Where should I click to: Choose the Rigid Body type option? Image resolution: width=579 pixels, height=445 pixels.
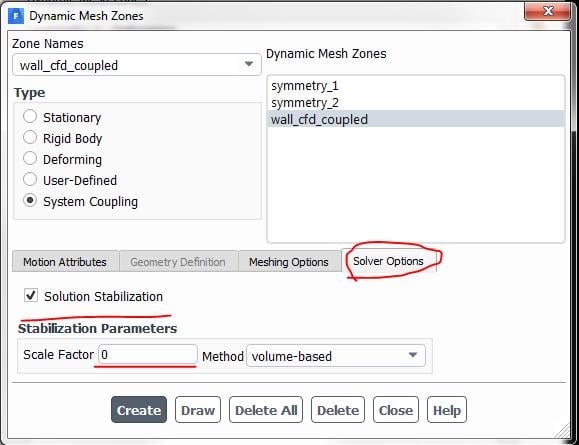[30, 138]
